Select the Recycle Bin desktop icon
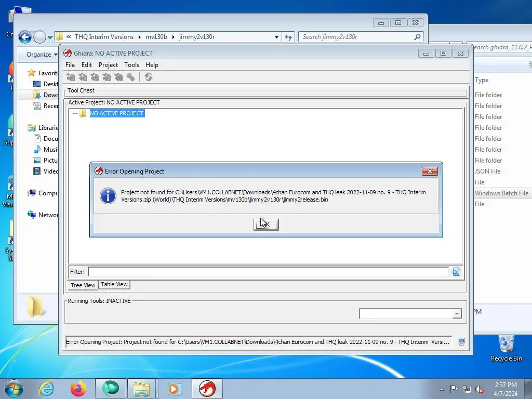This screenshot has width=532, height=399. pos(506,349)
